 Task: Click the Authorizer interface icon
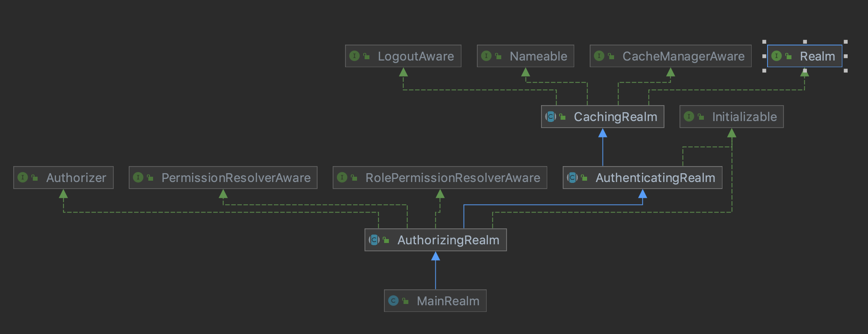pyautogui.click(x=23, y=178)
